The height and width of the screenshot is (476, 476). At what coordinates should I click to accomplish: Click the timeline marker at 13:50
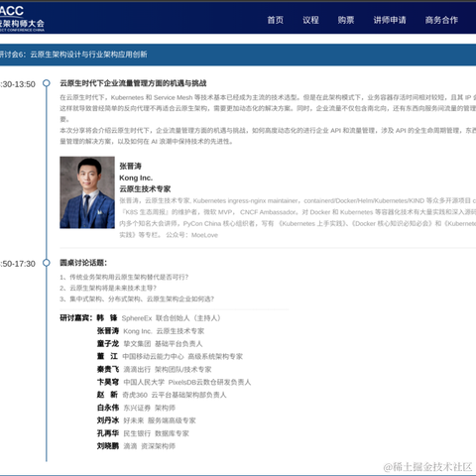click(x=47, y=83)
